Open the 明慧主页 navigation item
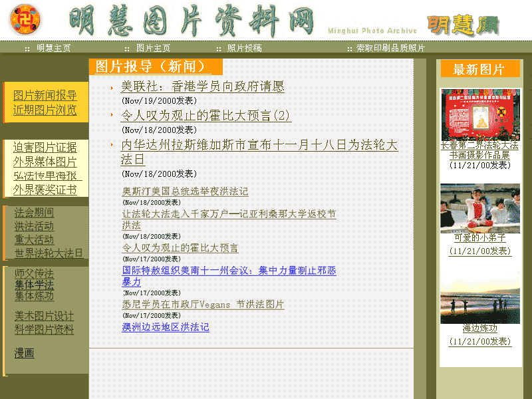 (53, 48)
